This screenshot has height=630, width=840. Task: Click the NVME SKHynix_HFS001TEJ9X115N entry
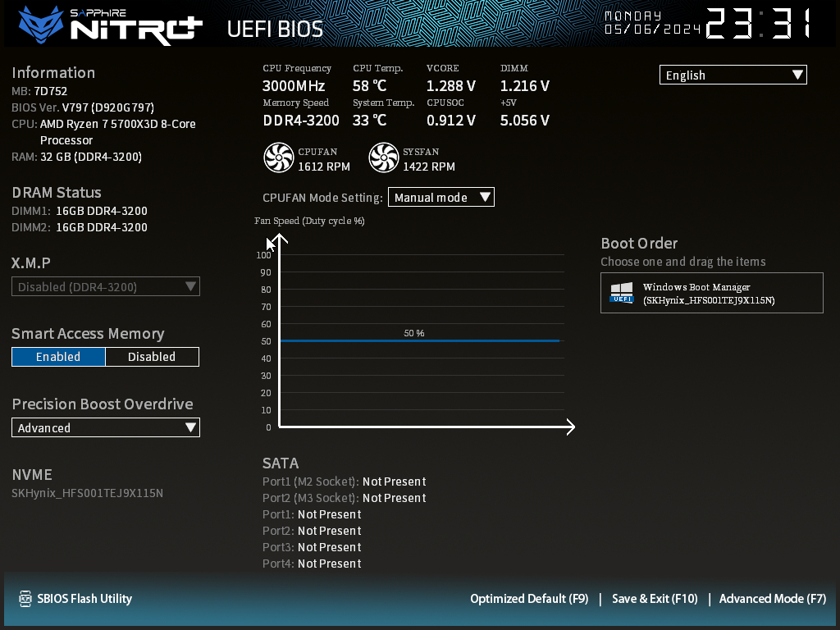(87, 493)
